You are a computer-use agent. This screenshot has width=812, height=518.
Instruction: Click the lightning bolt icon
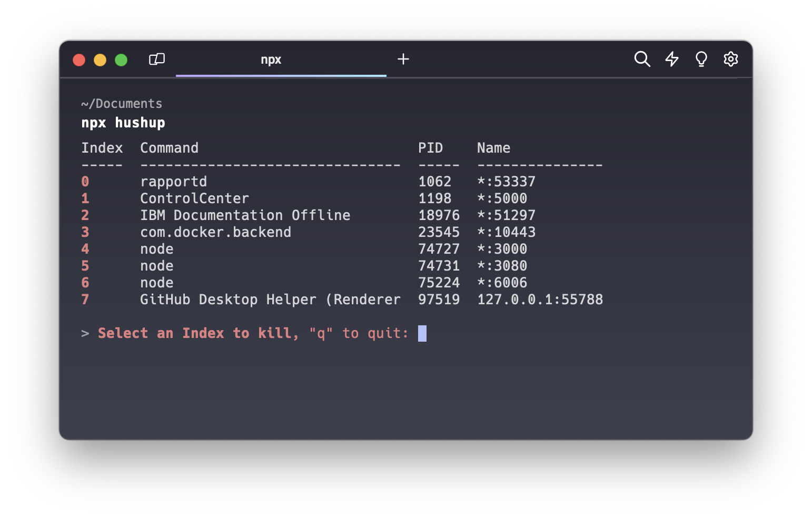[x=671, y=59]
